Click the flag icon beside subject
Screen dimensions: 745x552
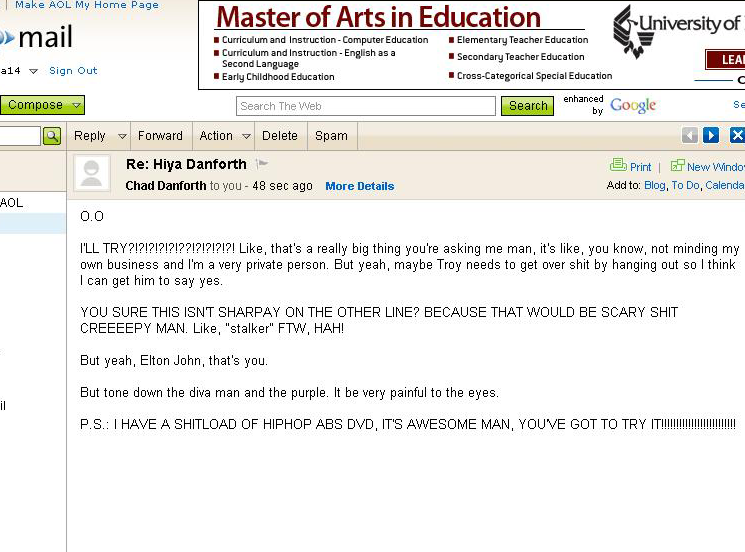click(261, 164)
